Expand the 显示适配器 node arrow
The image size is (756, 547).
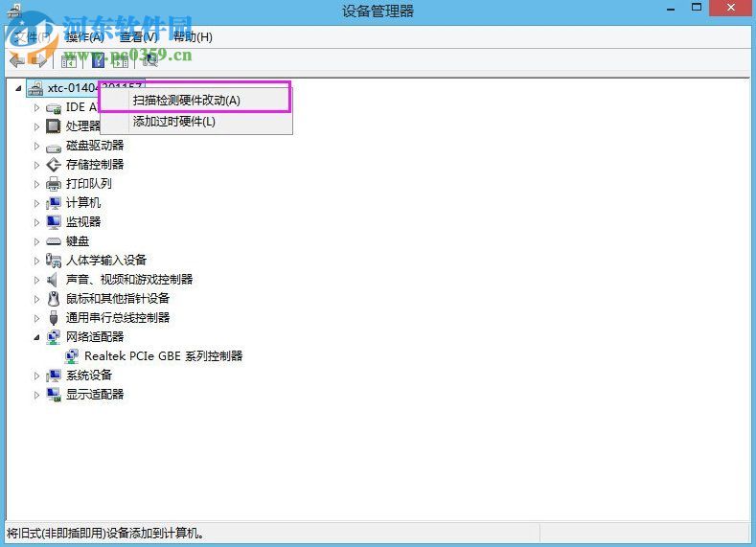(x=36, y=395)
